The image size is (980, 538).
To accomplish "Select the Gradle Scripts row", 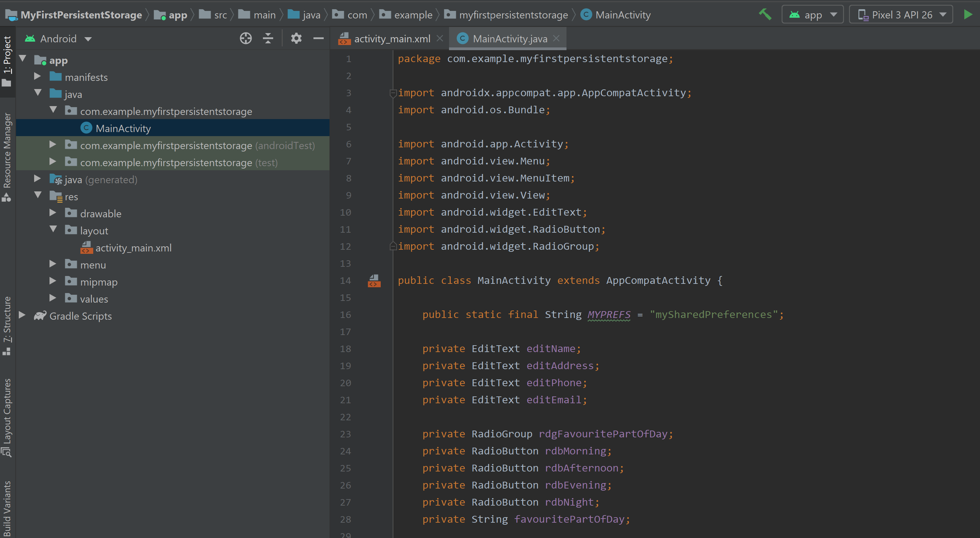I will click(x=173, y=316).
